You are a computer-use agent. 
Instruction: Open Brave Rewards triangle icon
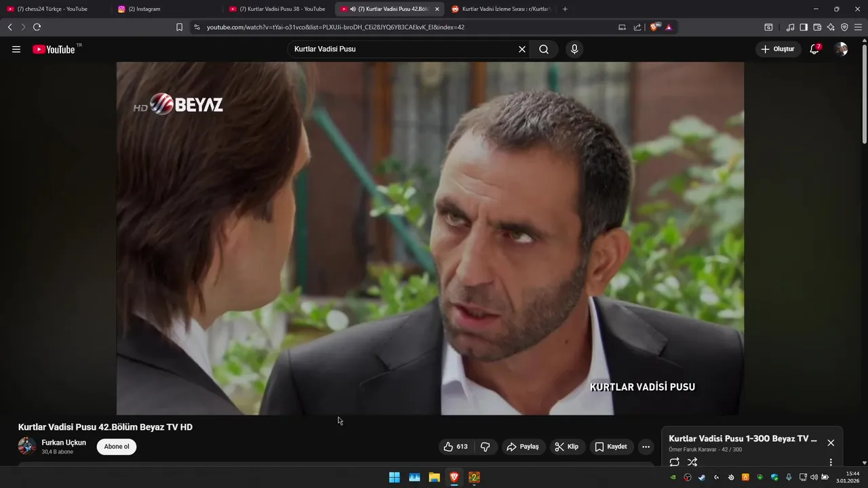coord(669,27)
